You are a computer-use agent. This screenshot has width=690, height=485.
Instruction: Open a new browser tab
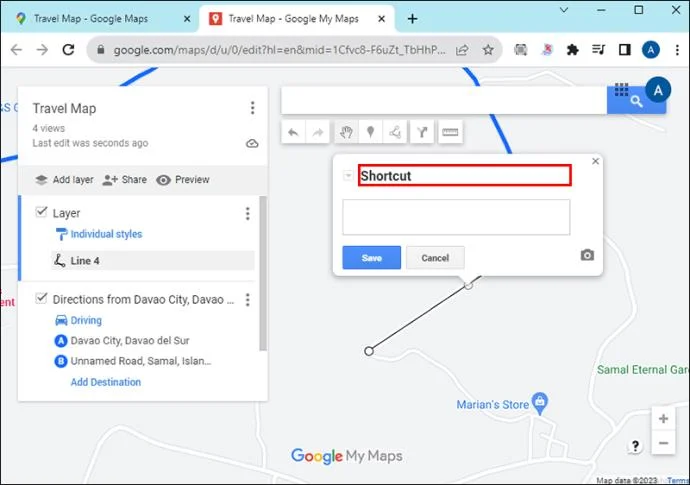(412, 19)
